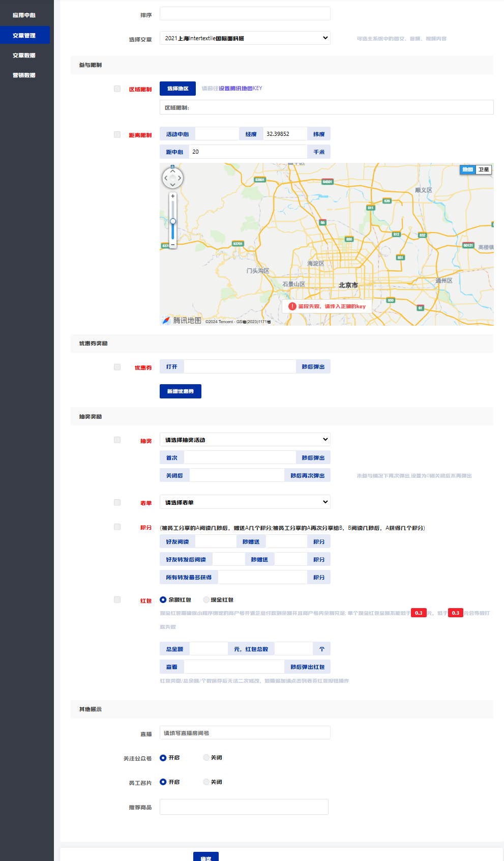Tick the 优惠券 checkbox
This screenshot has width=504, height=861.
tap(117, 367)
